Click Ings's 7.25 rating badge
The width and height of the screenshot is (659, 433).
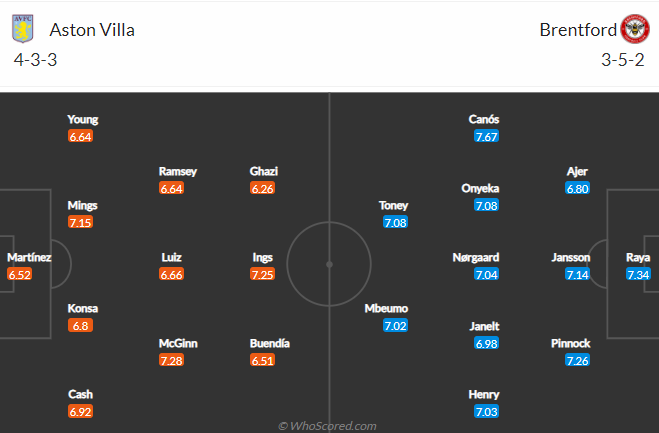[x=262, y=275]
